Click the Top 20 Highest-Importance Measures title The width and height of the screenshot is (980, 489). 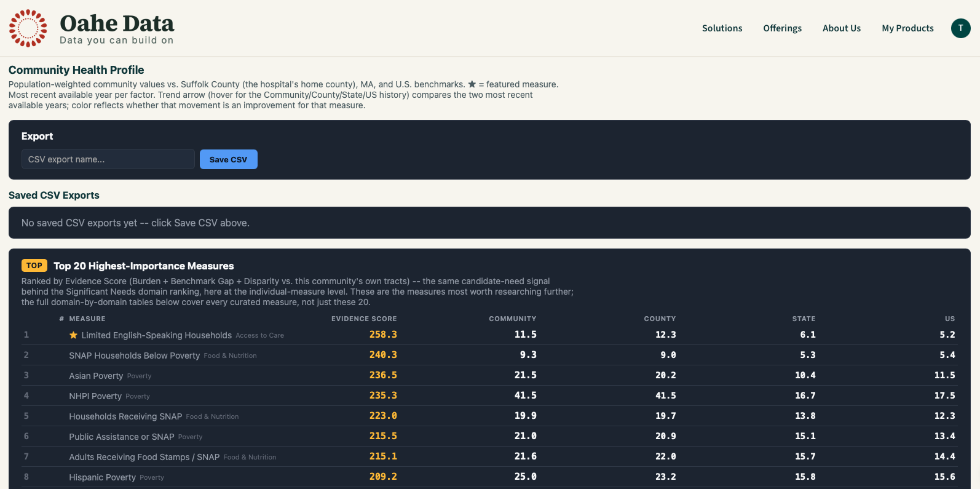[x=144, y=266]
